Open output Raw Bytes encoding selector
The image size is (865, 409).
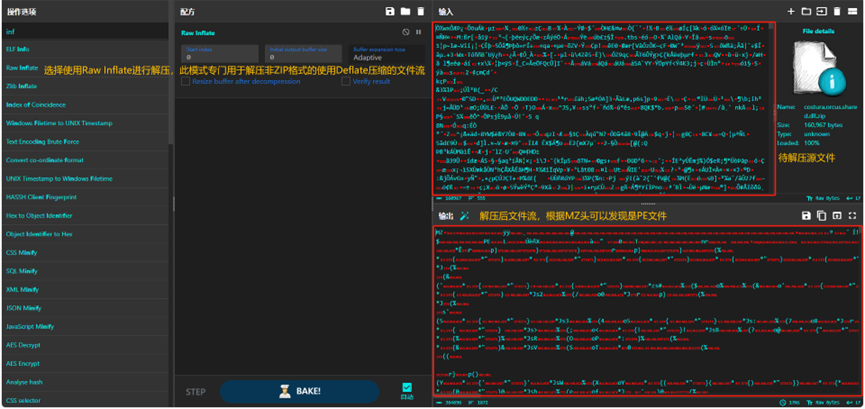coord(823,402)
